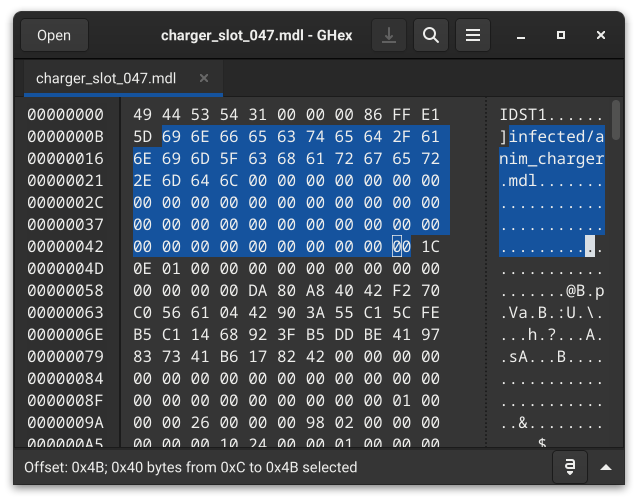
Task: Click hex byte DA in row 00000058
Action: point(258,290)
